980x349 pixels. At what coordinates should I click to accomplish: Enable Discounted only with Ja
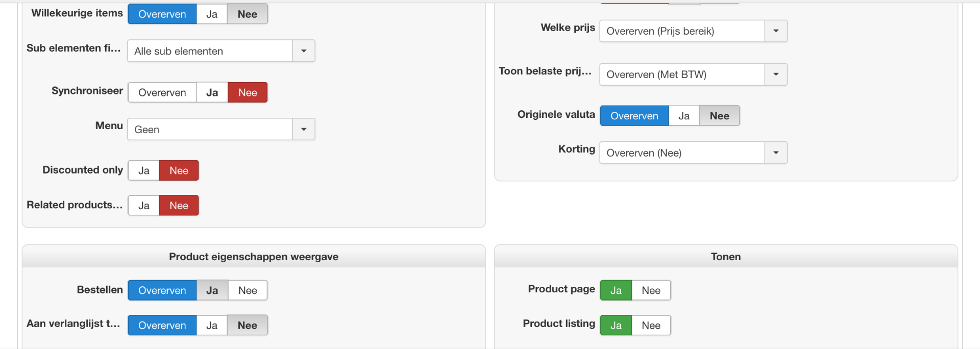click(x=144, y=171)
